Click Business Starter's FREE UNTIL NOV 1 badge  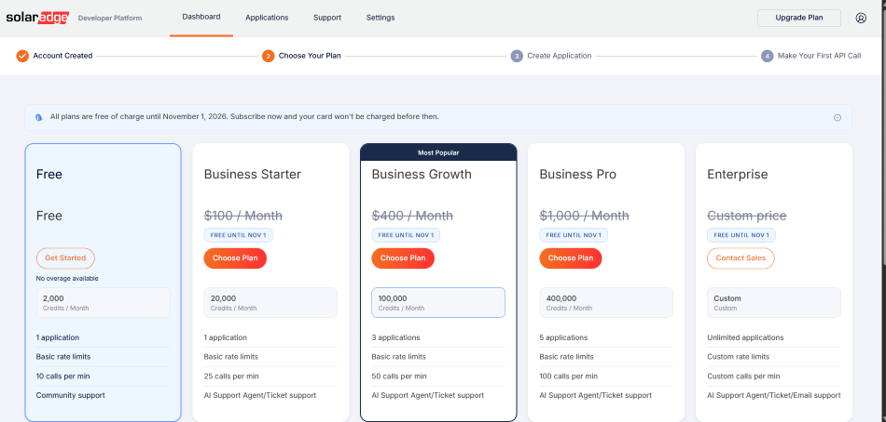(238, 235)
